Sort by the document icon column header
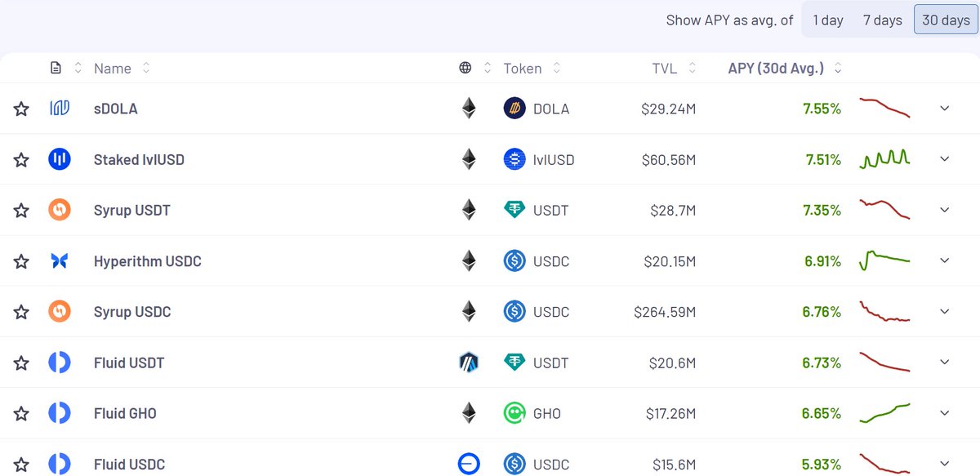The width and height of the screenshot is (980, 476). (x=66, y=68)
